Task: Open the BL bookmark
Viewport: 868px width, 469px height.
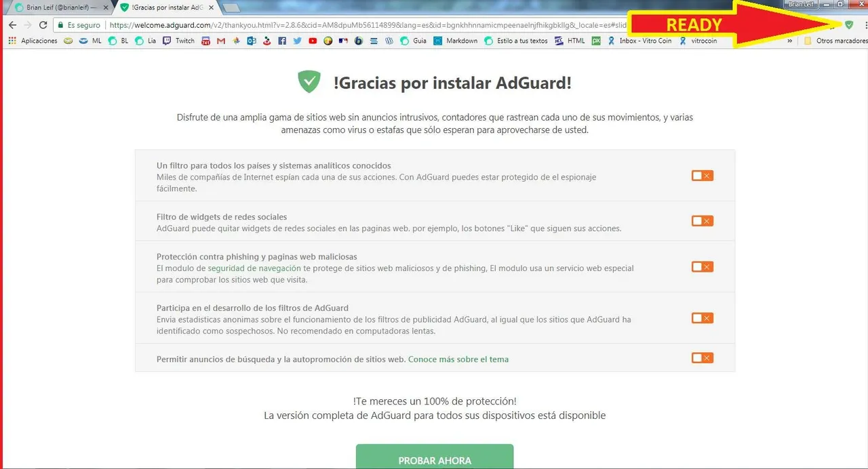Action: tap(119, 41)
